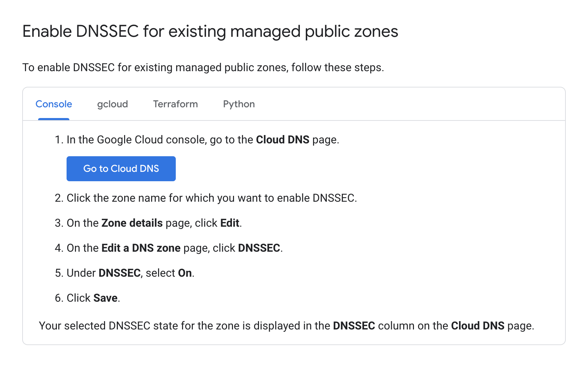
Task: Click step 2 about the zone name
Action: click(x=211, y=198)
